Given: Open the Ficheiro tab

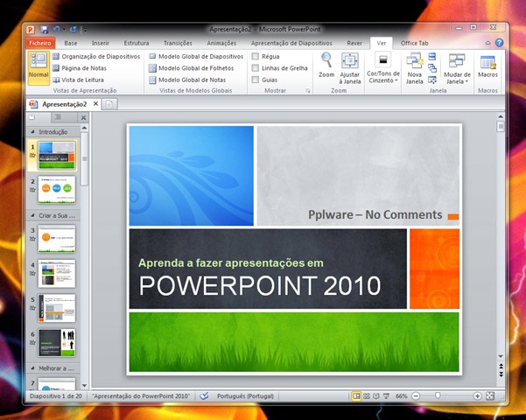Looking at the screenshot, I should (40, 43).
